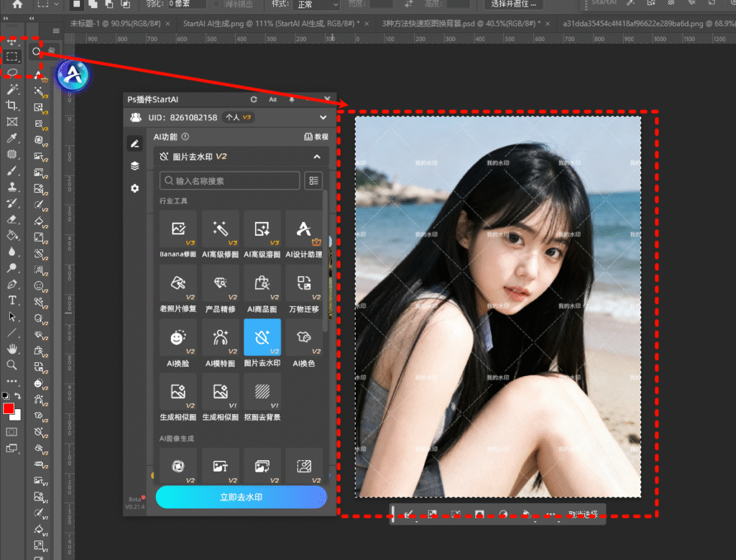Click the floating StartAI logo icon
This screenshot has width=736, height=560.
click(73, 75)
